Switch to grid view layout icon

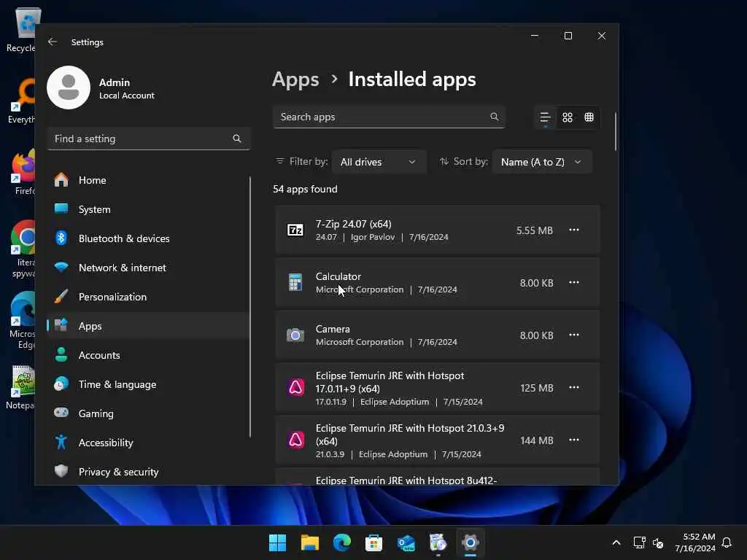[x=568, y=117]
